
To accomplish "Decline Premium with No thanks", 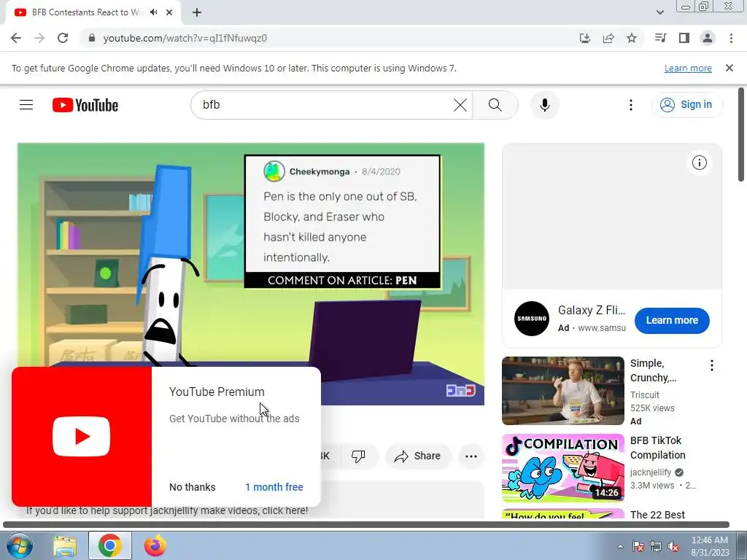I will click(193, 487).
